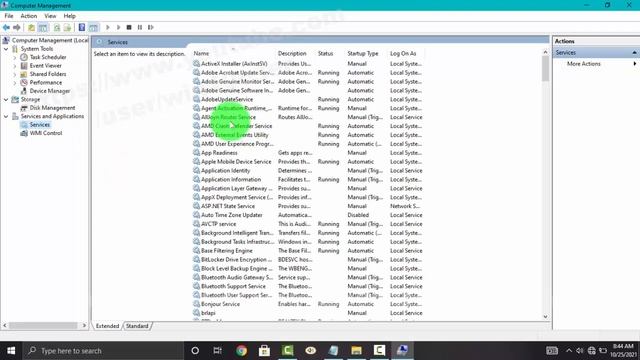Click the Refresh toolbar icon
Image resolution: width=640 pixels, height=360 pixels.
(57, 27)
